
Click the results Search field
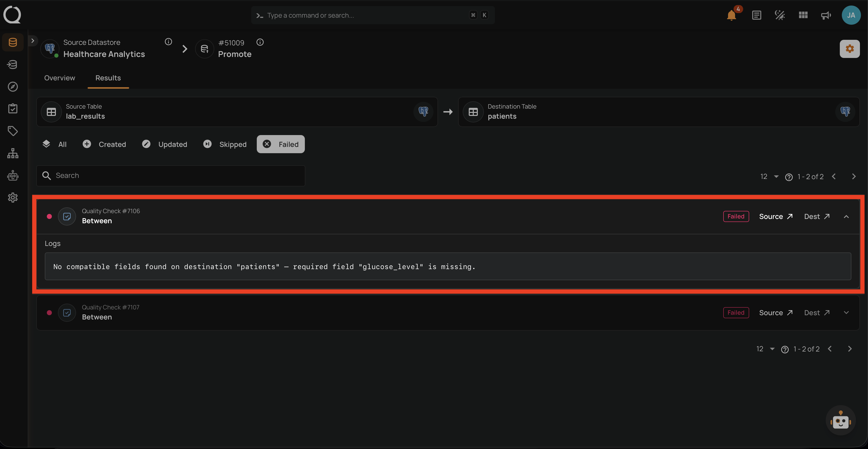[171, 176]
